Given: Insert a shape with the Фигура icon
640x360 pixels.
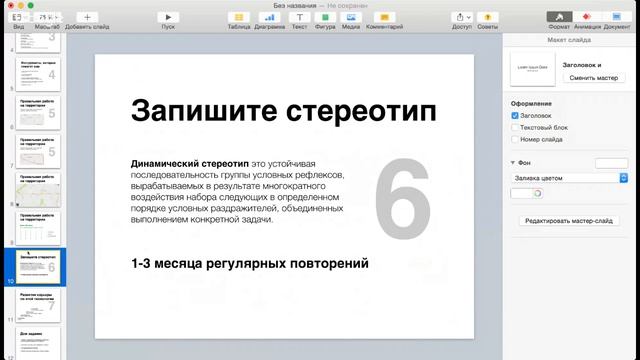Looking at the screenshot, I should point(325,17).
